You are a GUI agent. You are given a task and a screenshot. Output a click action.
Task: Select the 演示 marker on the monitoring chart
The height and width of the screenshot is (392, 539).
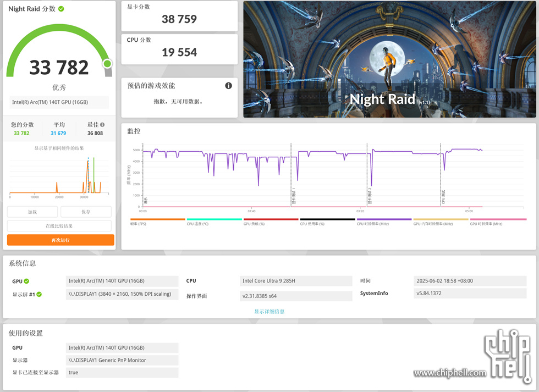pos(145,201)
